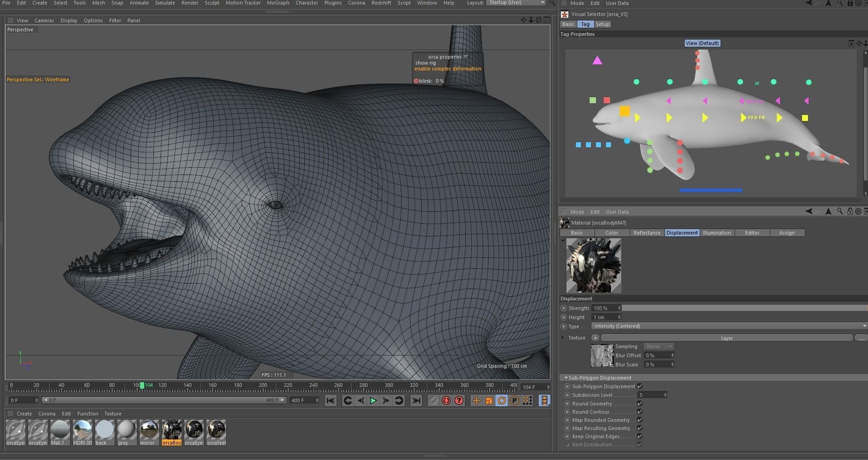Click enable complex deformation HUD link

coord(448,69)
